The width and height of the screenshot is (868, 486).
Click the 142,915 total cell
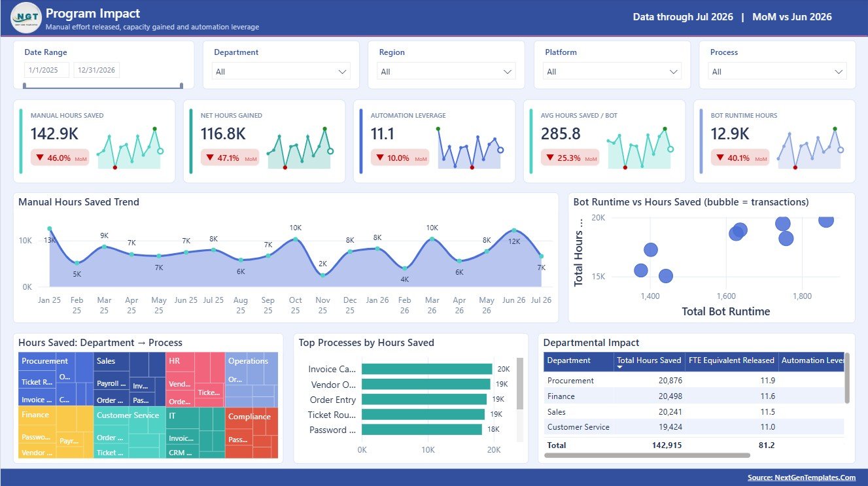(667, 445)
